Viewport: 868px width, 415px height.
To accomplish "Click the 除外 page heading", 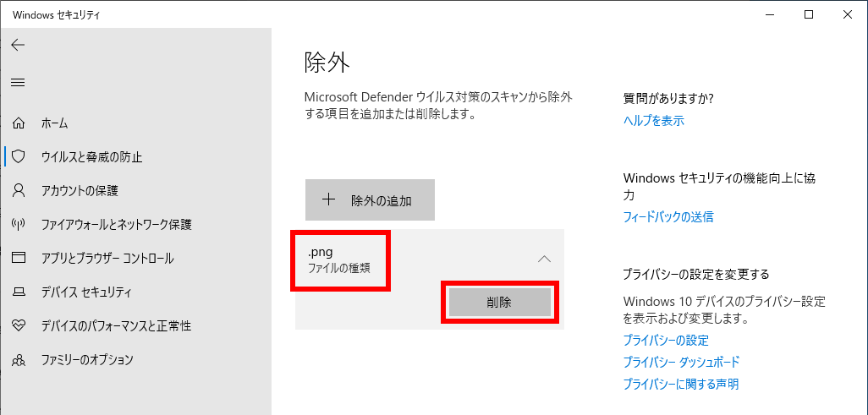I will click(x=327, y=63).
